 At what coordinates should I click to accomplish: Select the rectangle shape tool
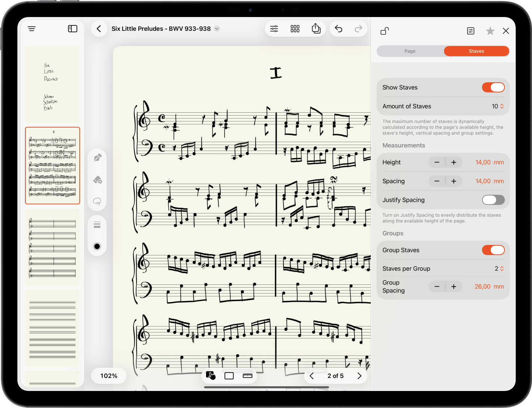[229, 376]
